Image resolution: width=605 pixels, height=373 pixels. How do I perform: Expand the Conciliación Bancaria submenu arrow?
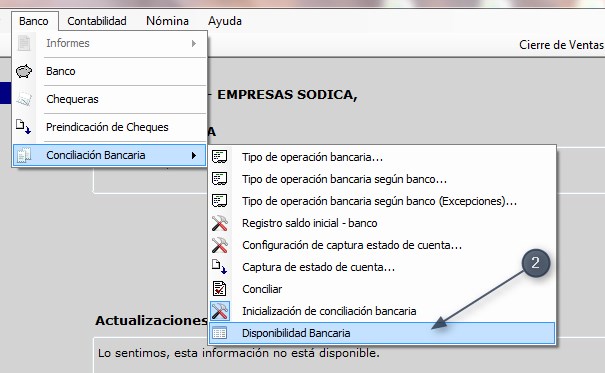coord(194,155)
